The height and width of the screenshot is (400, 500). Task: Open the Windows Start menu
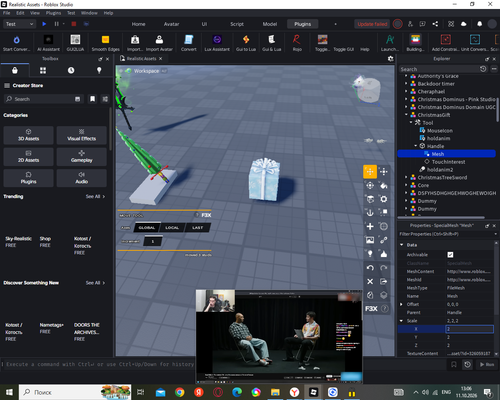pyautogui.click(x=9, y=392)
